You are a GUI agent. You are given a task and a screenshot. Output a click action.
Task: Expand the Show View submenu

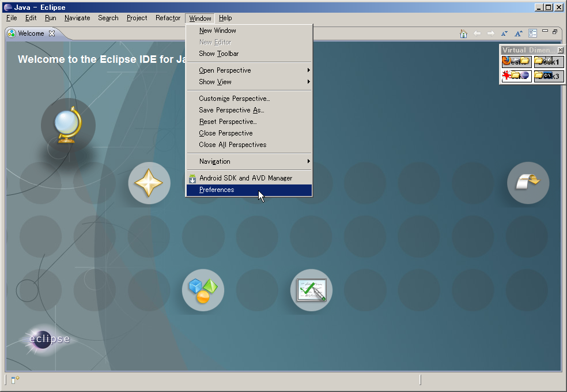pyautogui.click(x=250, y=82)
